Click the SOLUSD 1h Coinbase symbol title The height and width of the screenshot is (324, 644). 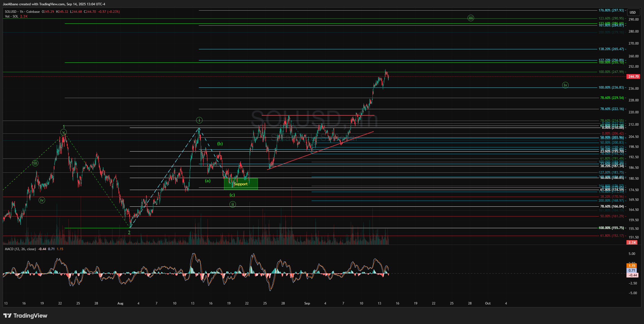point(22,12)
